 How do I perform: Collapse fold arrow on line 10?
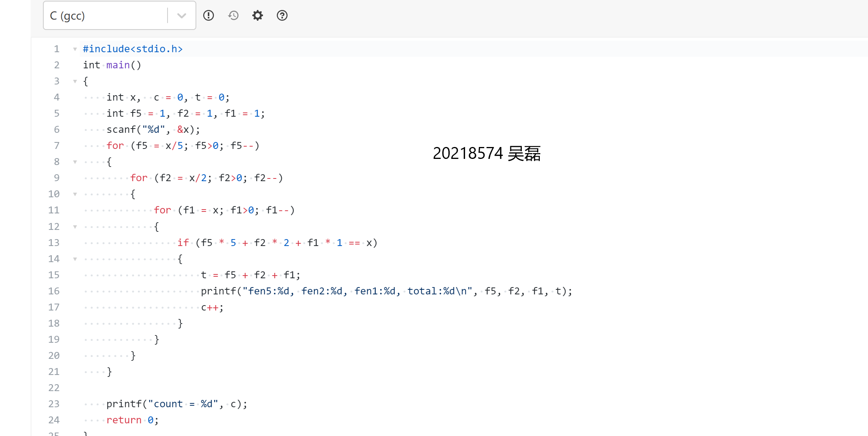pos(75,194)
